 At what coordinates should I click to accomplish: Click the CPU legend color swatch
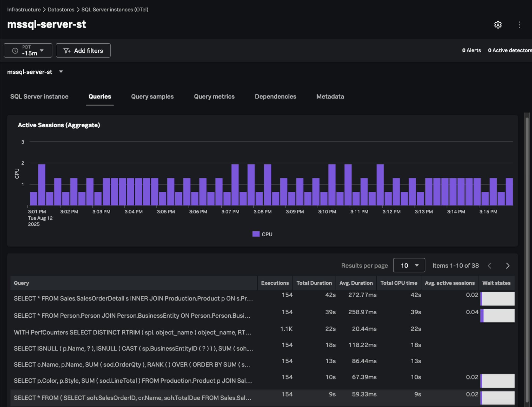pos(256,234)
